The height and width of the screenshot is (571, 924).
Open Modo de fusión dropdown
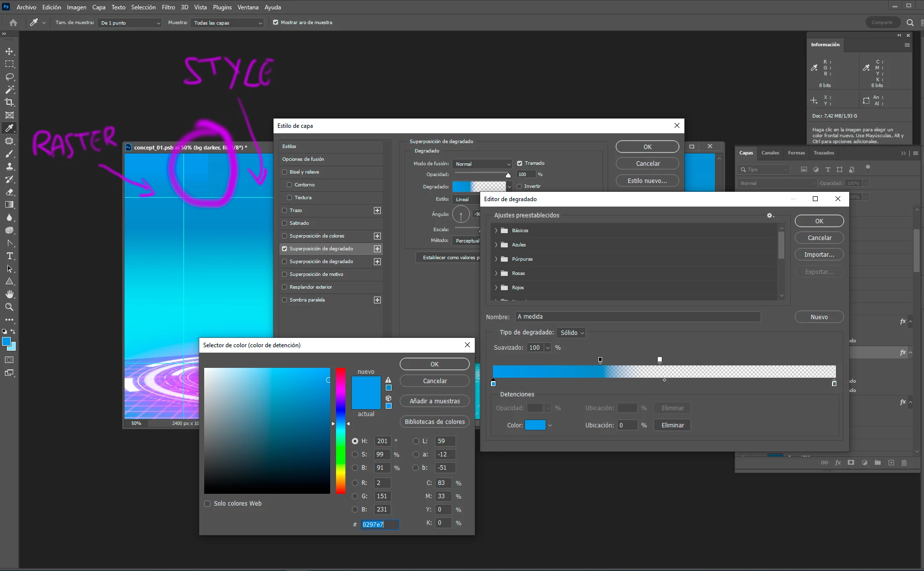click(483, 164)
